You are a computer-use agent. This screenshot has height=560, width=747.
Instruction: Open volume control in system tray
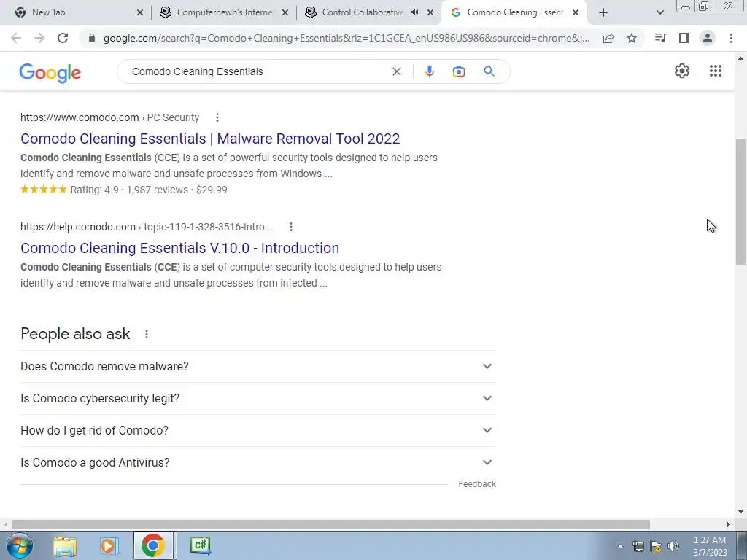coord(673,546)
